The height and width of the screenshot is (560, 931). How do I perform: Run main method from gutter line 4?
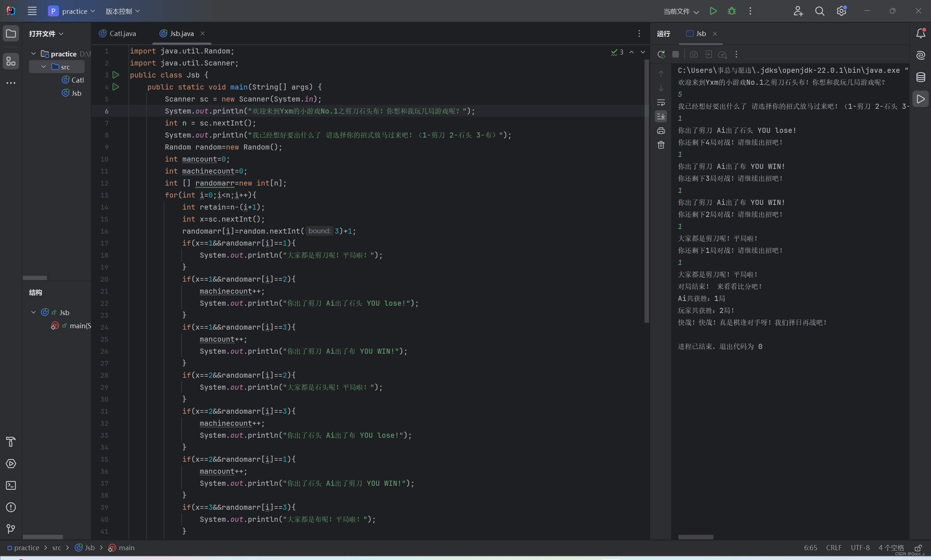point(116,87)
